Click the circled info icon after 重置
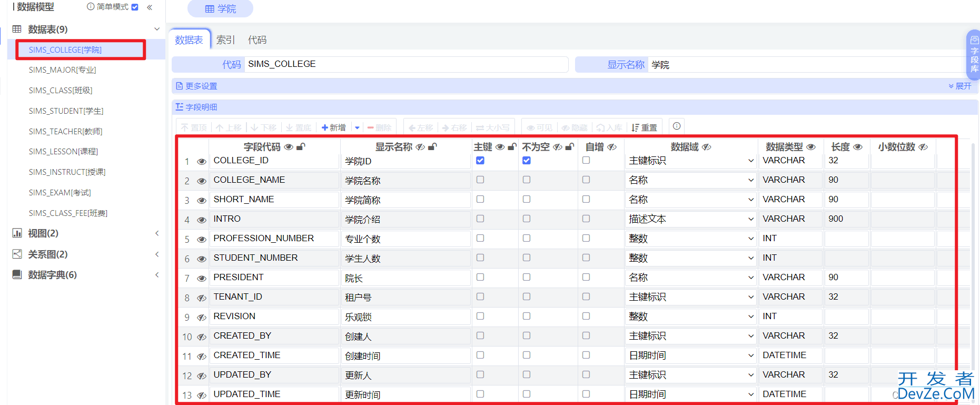The width and height of the screenshot is (980, 405). pos(677,126)
